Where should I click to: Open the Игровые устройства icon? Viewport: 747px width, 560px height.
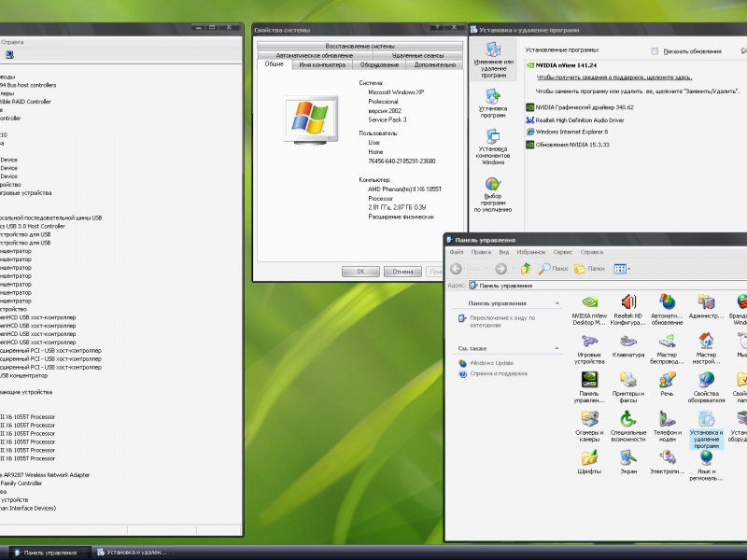tap(589, 349)
